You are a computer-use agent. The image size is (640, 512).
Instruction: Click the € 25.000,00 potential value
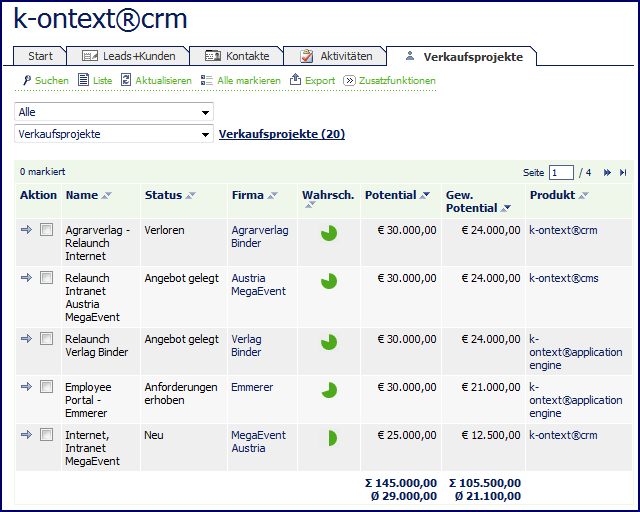pos(407,435)
